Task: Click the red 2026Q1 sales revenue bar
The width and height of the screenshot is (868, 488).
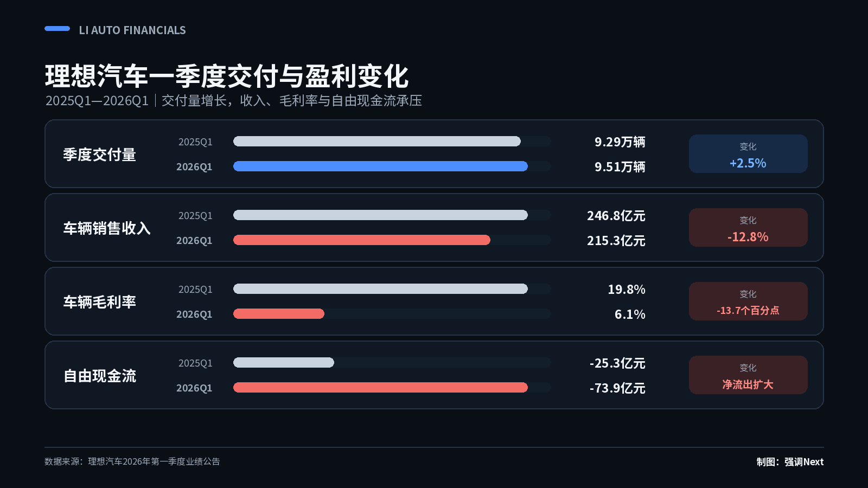Action: [362, 240]
